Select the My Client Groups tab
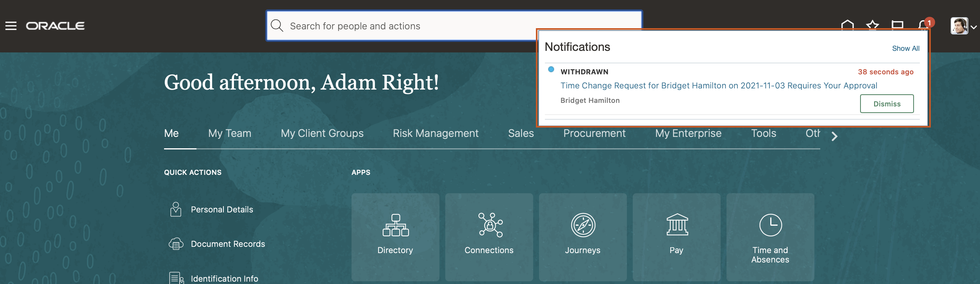The height and width of the screenshot is (284, 980). click(322, 133)
